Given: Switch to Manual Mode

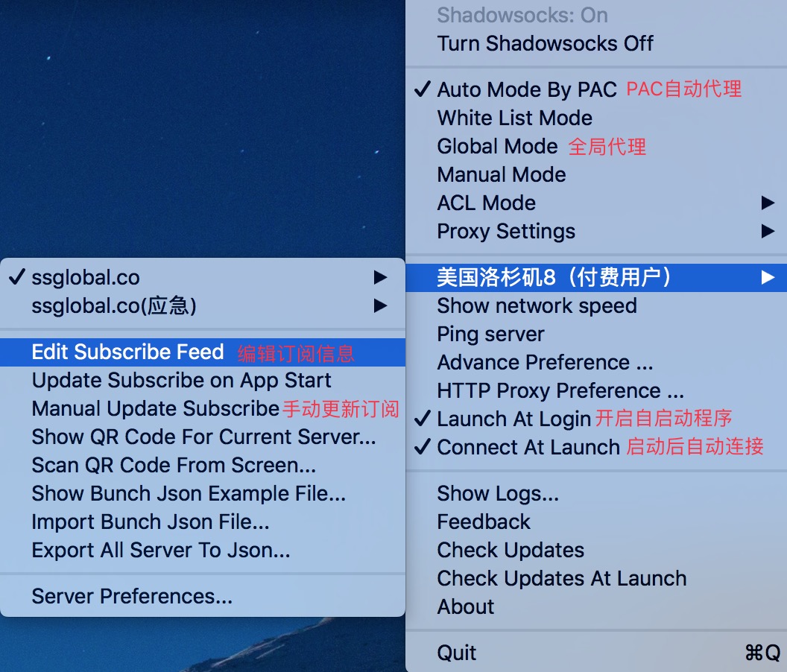Looking at the screenshot, I should point(595,174).
